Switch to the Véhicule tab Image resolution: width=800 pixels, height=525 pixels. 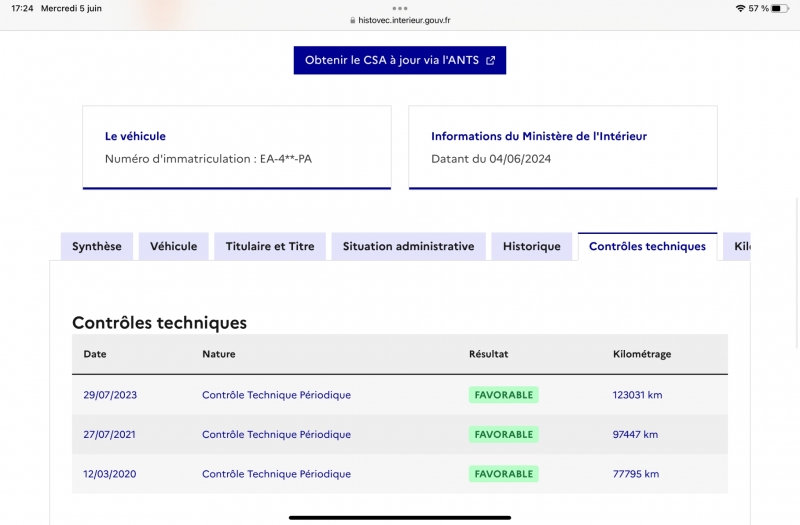(173, 246)
